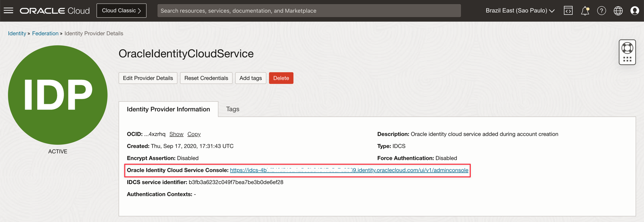This screenshot has width=644, height=222.
Task: Copy the OCID to clipboard
Action: [x=194, y=134]
